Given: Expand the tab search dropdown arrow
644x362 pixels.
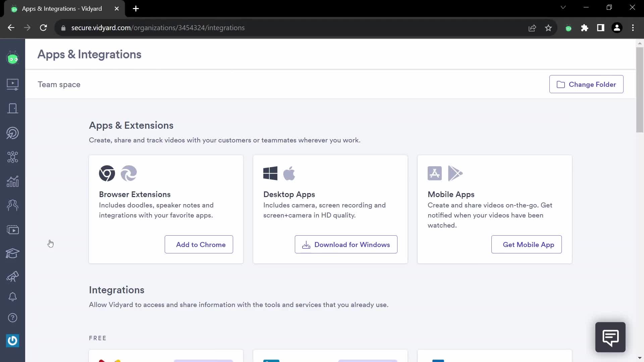Looking at the screenshot, I should click(563, 7).
